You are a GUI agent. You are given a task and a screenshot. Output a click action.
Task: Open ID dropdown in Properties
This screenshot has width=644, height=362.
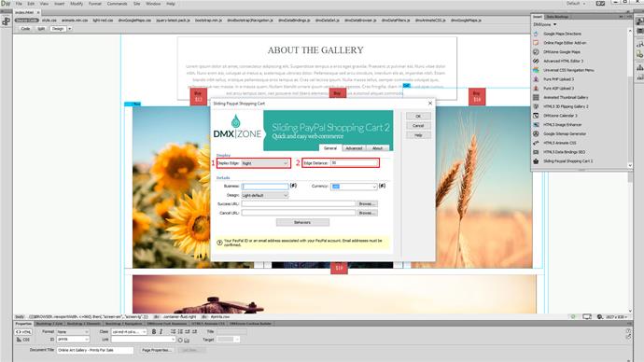[73, 340]
